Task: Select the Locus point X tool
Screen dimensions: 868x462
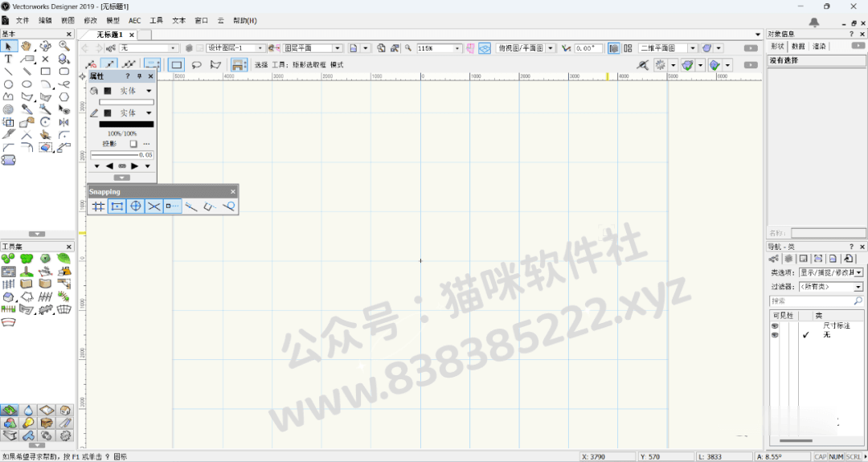Action: click(x=45, y=59)
